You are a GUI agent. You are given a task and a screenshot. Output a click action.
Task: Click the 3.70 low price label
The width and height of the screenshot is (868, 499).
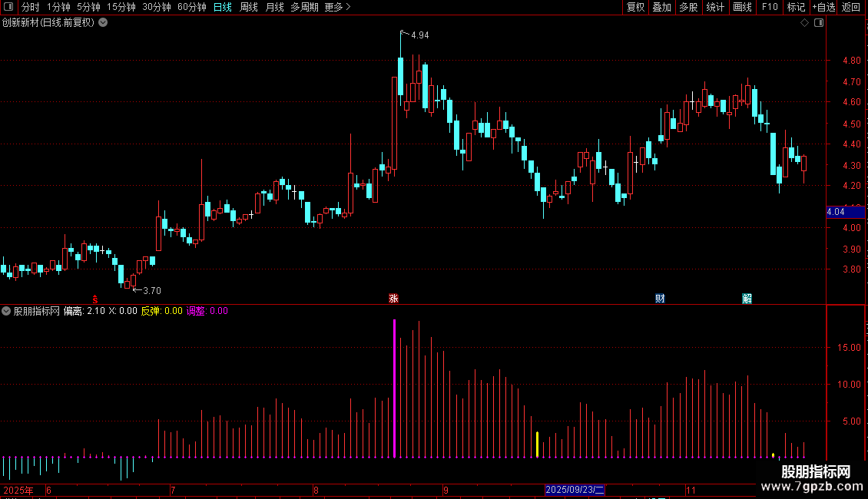pos(151,290)
